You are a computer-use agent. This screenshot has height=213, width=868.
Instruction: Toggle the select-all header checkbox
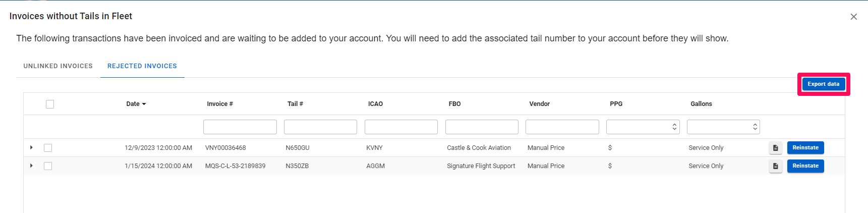(x=50, y=104)
